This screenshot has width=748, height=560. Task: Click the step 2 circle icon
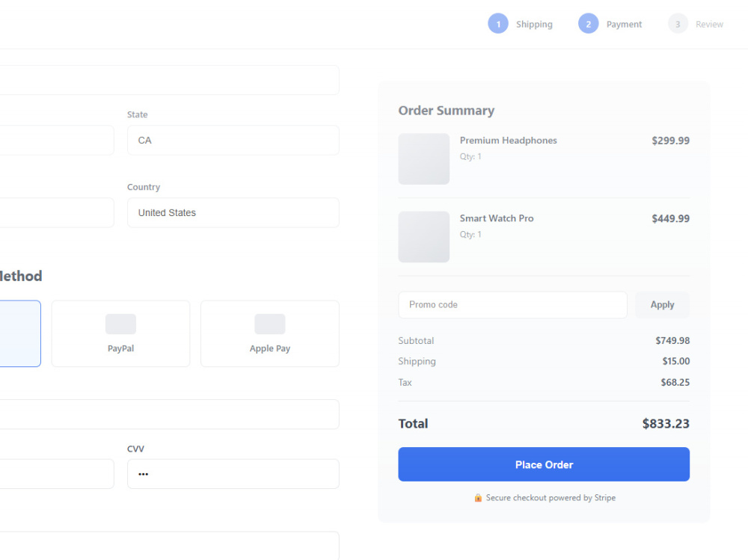click(x=588, y=24)
